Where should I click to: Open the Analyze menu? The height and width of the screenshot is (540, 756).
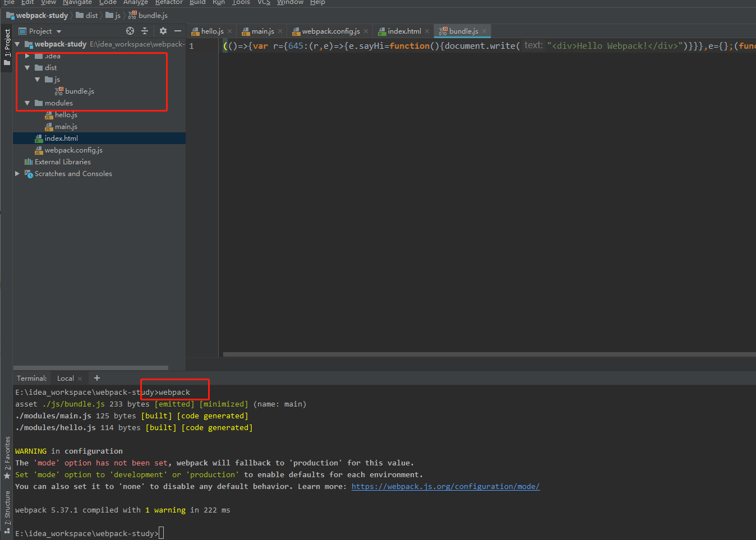[136, 2]
